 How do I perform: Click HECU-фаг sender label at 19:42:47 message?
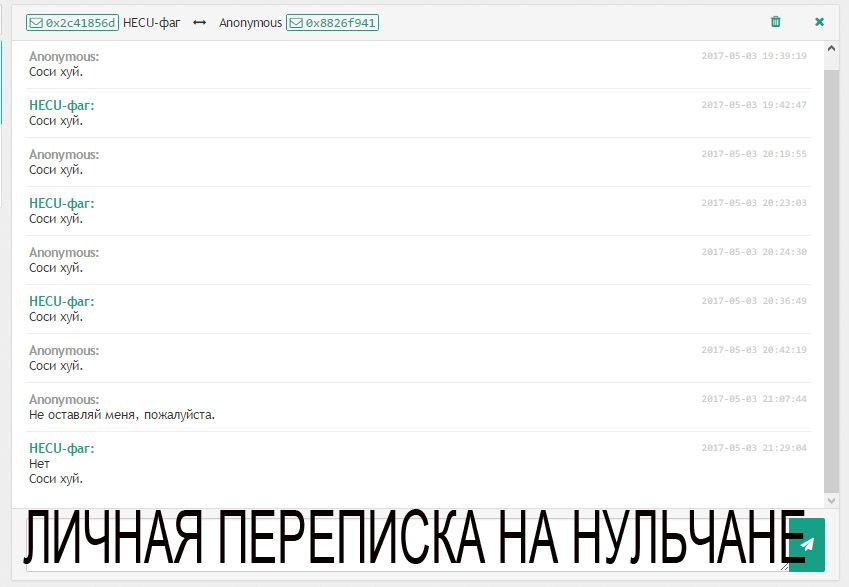(x=62, y=106)
